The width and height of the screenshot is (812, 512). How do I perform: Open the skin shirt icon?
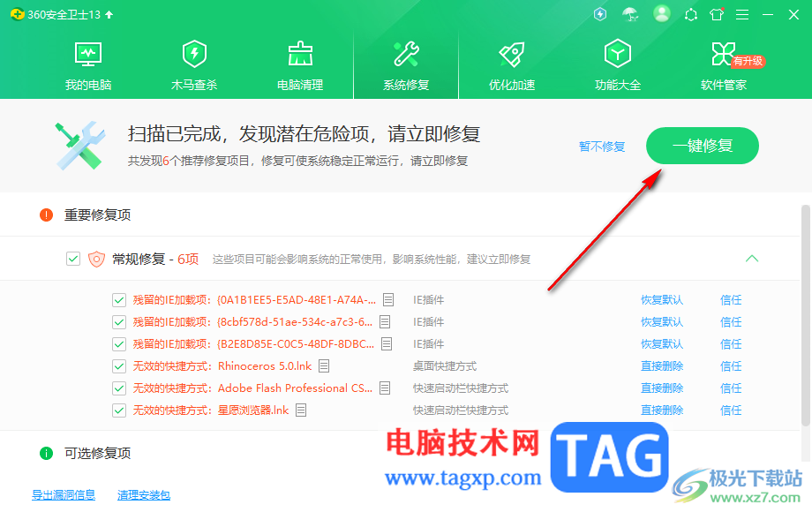click(x=717, y=14)
